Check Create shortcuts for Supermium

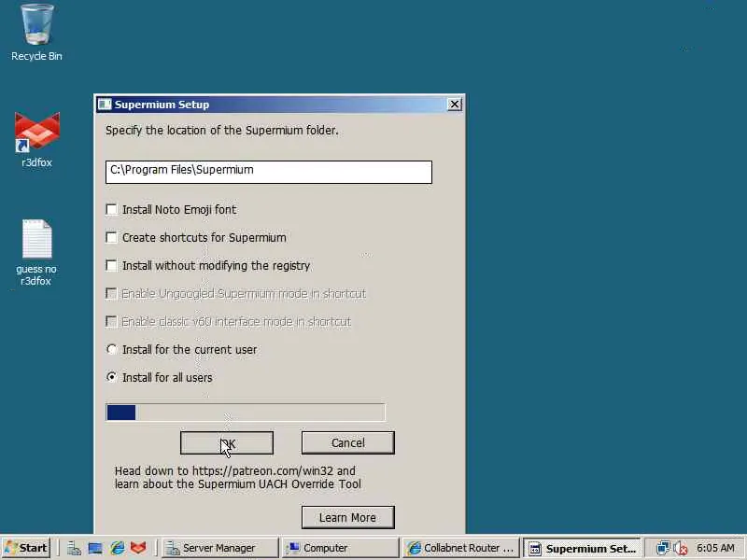pyautogui.click(x=111, y=238)
